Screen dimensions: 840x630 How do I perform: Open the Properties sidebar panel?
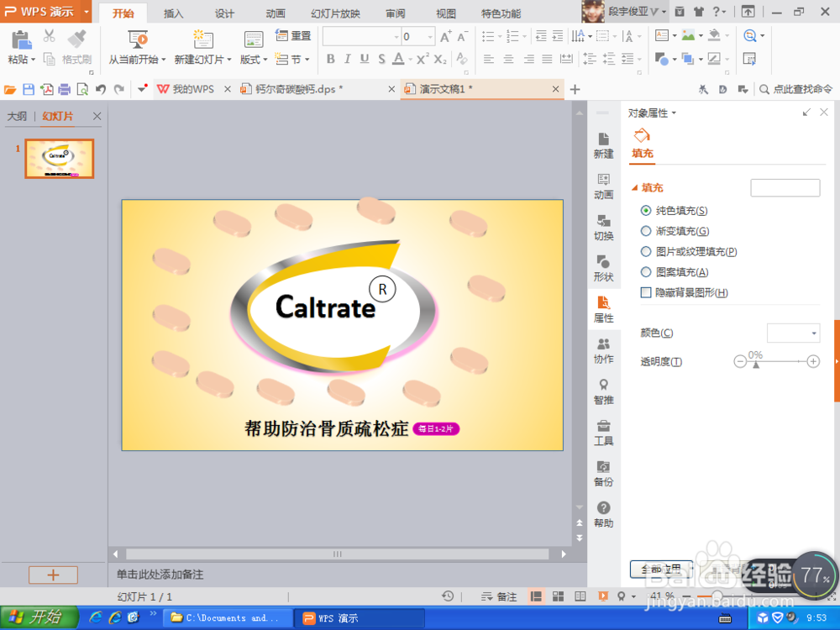click(603, 310)
